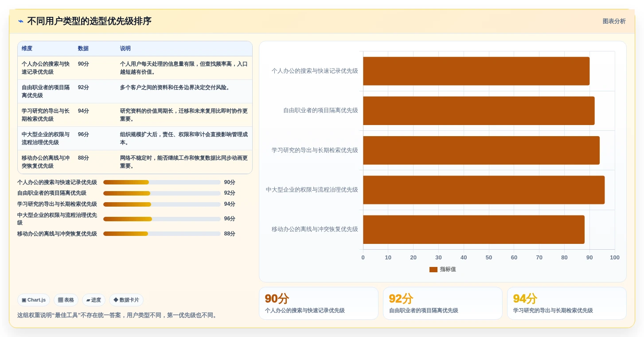644x337 pixels.
Task: Click table cell 中大型企业的权限与流程治理优先级
Action: point(46,138)
